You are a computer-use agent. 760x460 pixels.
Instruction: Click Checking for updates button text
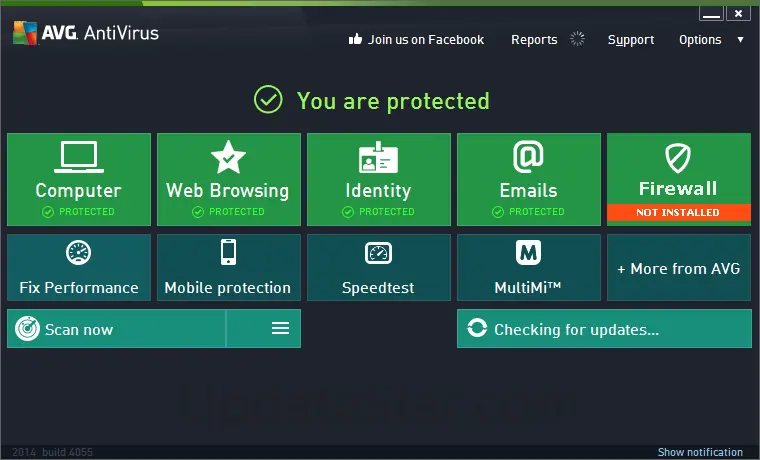576,330
